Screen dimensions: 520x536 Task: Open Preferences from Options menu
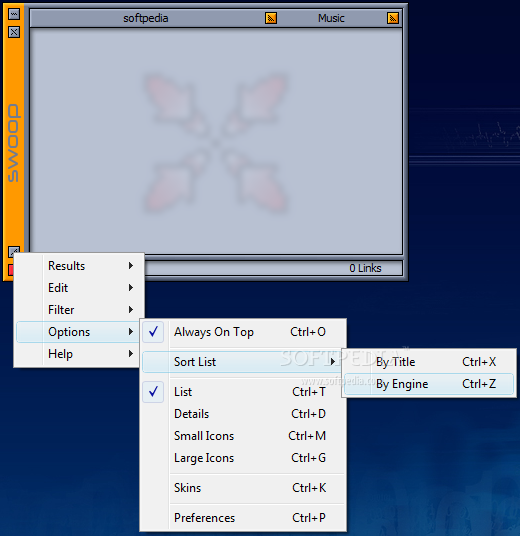pyautogui.click(x=243, y=518)
